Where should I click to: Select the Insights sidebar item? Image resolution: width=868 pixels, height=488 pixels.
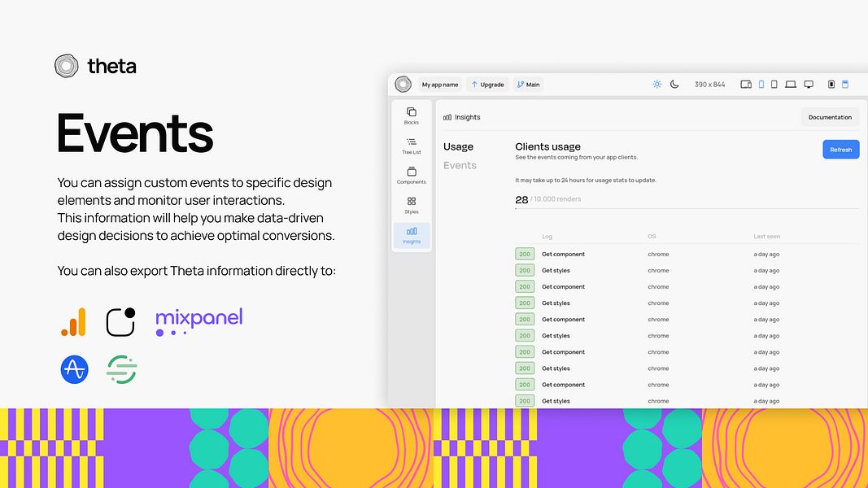(x=412, y=235)
